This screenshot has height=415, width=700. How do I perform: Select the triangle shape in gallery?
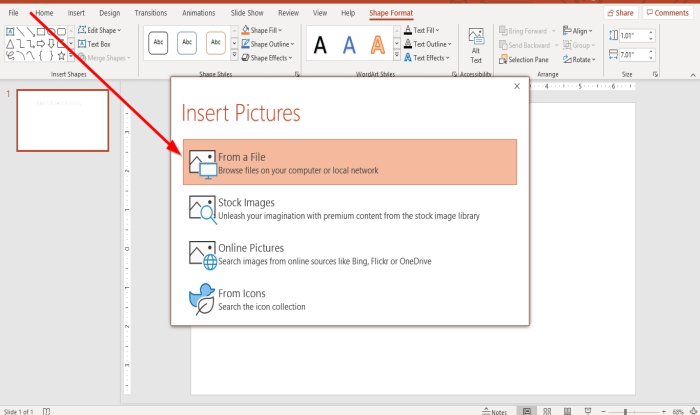click(x=10, y=44)
